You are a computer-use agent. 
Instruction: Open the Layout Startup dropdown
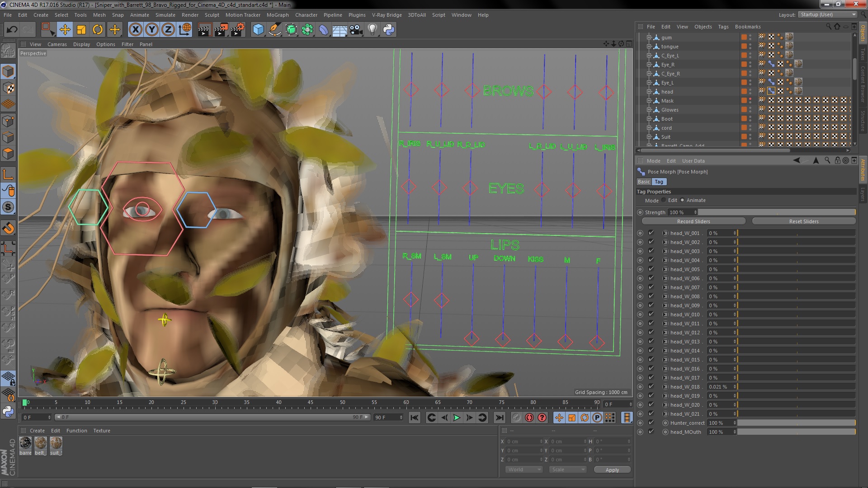[827, 14]
